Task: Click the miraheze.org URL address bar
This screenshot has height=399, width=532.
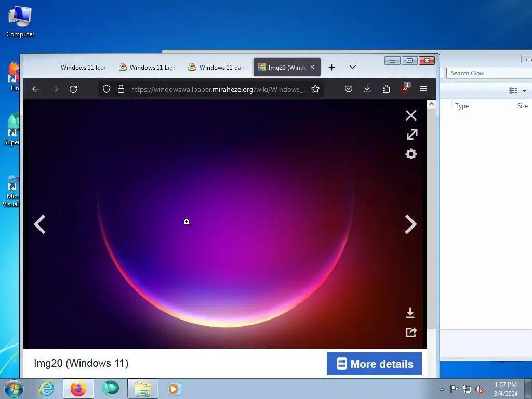Action: point(218,89)
